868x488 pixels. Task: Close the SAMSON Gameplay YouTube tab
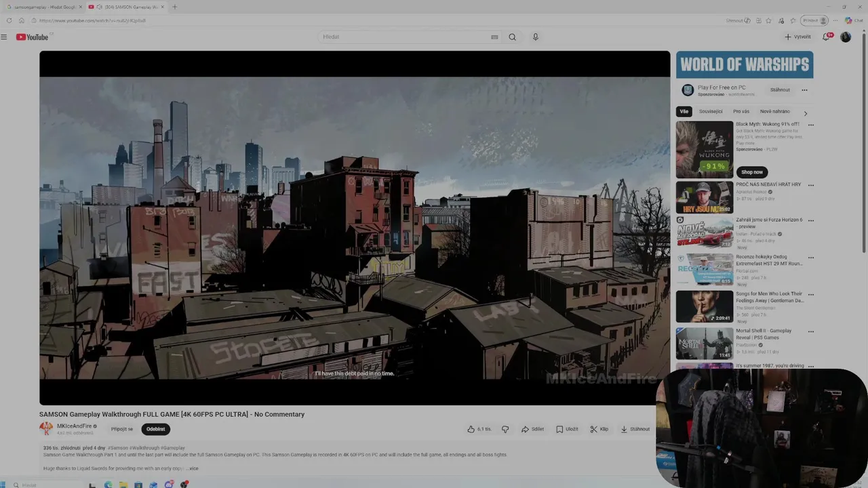(x=162, y=7)
